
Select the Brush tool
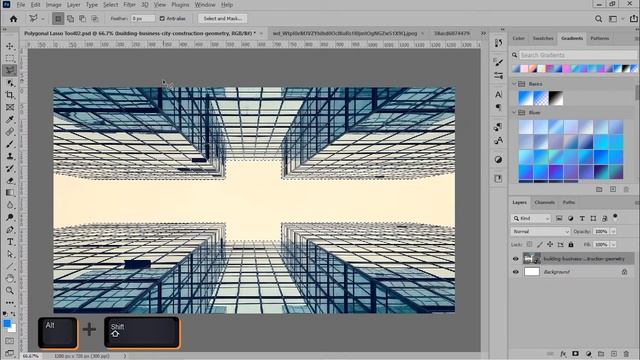coord(10,144)
